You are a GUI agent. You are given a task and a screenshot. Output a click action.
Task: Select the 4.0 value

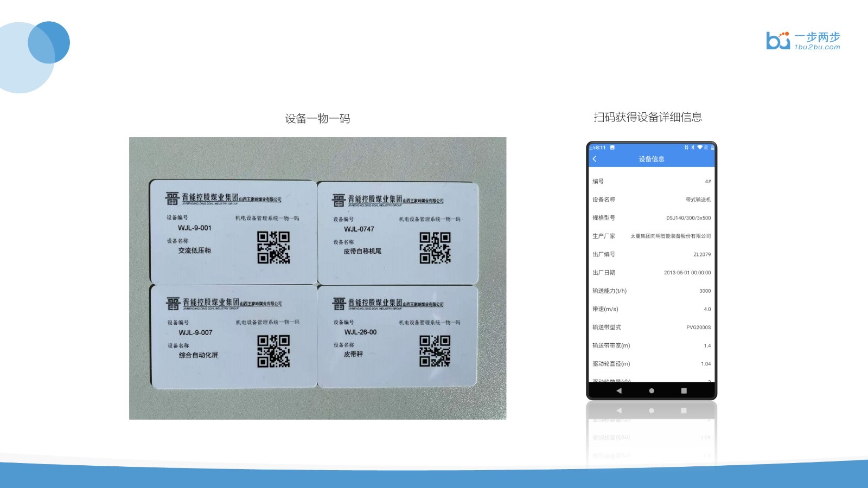pos(707,309)
